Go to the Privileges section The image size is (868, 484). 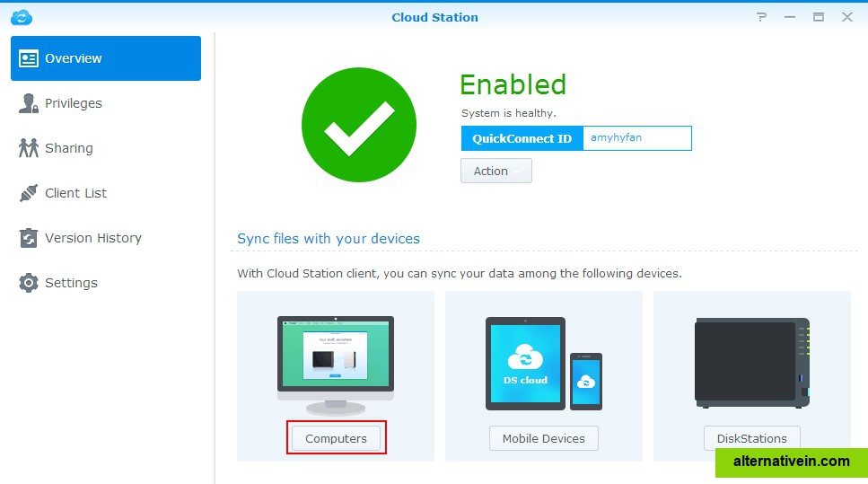pos(106,103)
